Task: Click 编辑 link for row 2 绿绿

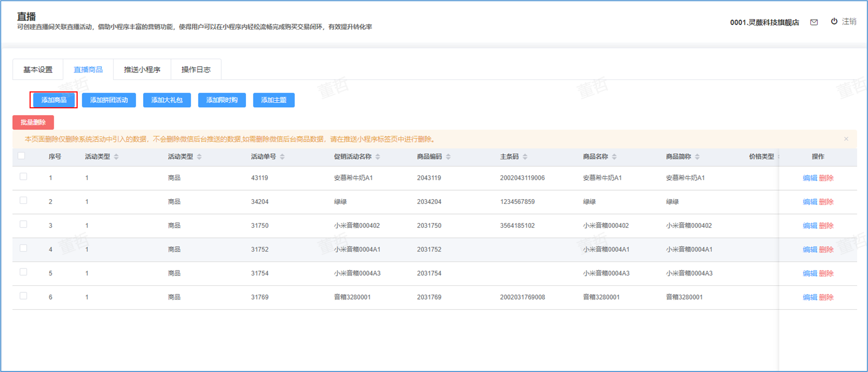Action: pos(809,202)
